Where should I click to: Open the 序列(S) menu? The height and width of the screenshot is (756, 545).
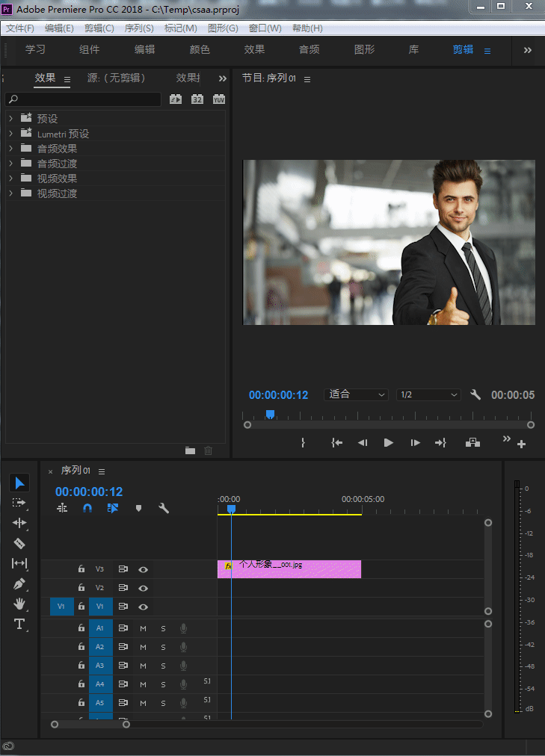coord(139,28)
